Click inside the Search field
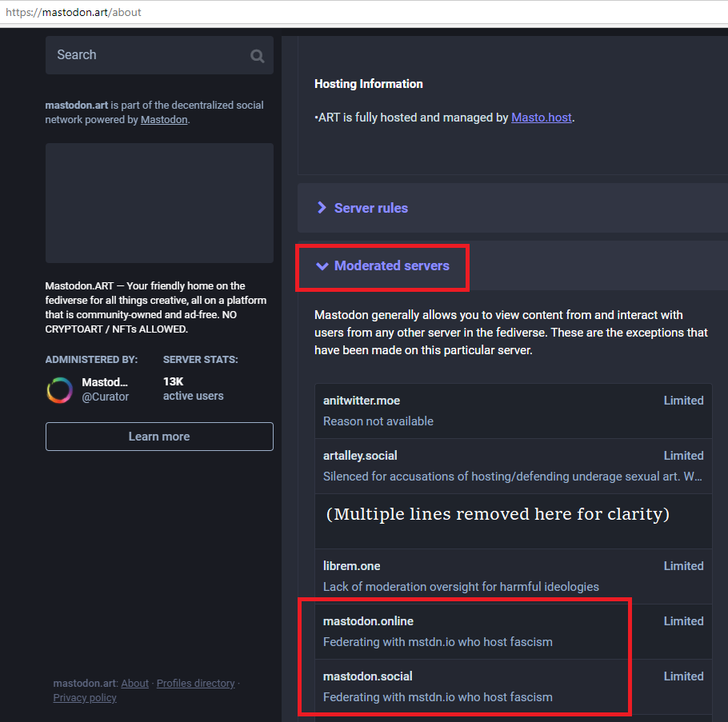The image size is (728, 722). click(148, 55)
